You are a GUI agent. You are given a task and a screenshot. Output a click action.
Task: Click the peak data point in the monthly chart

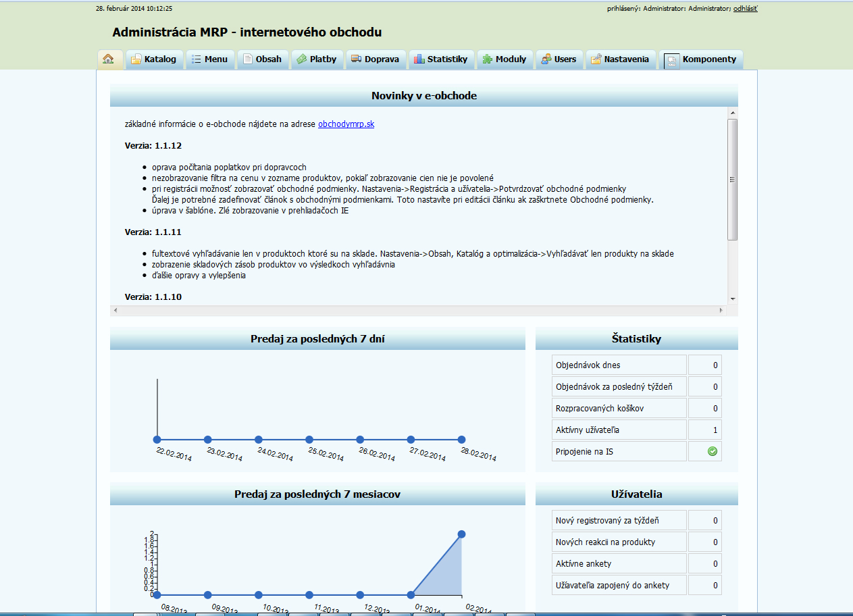tap(461, 534)
